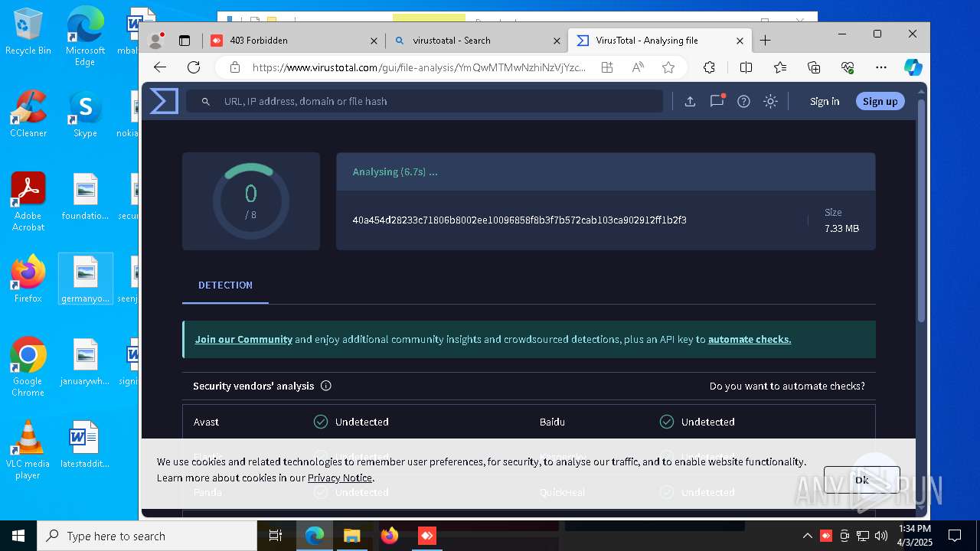The width and height of the screenshot is (980, 551).
Task: Open Edge settings and more menu
Action: (x=881, y=67)
